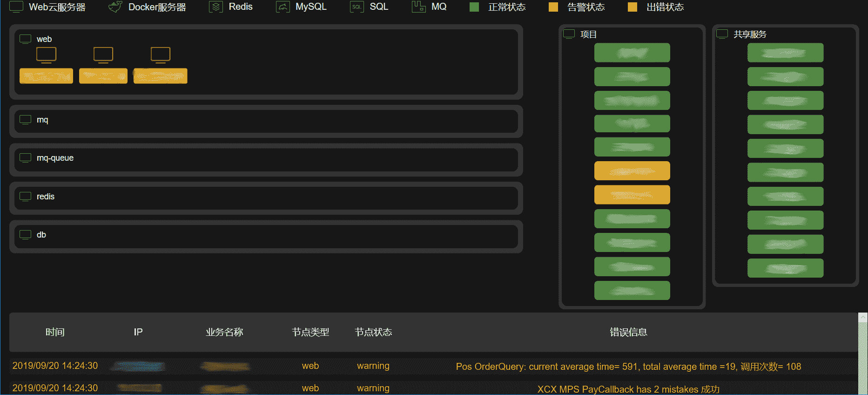This screenshot has height=395, width=868.
Task: Click the db group title text
Action: coord(41,235)
